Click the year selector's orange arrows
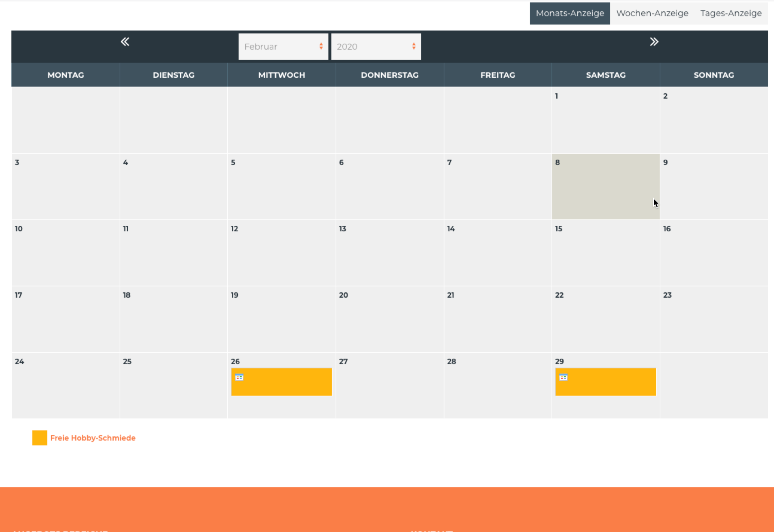774x532 pixels. pyautogui.click(x=414, y=46)
